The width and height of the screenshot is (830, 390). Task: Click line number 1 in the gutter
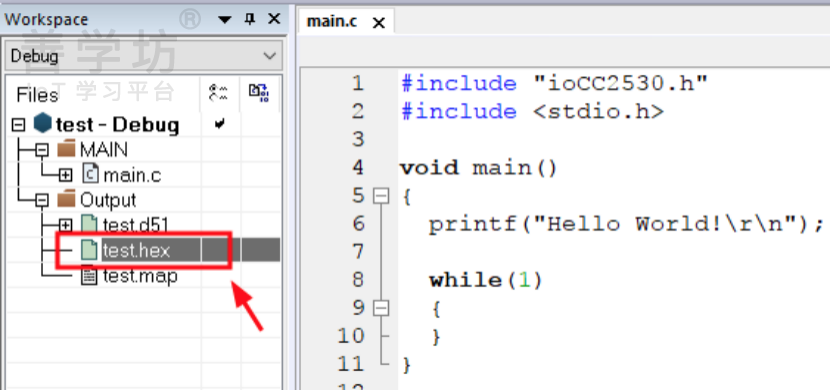coord(358,84)
